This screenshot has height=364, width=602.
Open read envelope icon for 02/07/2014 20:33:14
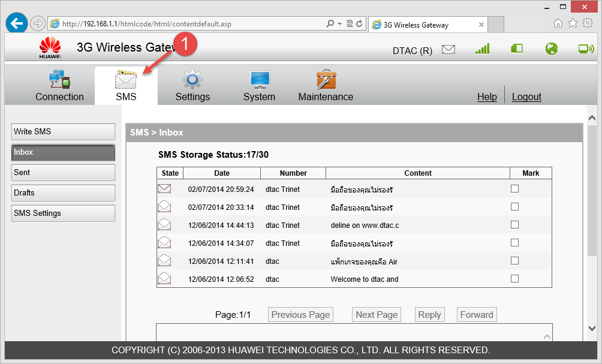pyautogui.click(x=164, y=206)
